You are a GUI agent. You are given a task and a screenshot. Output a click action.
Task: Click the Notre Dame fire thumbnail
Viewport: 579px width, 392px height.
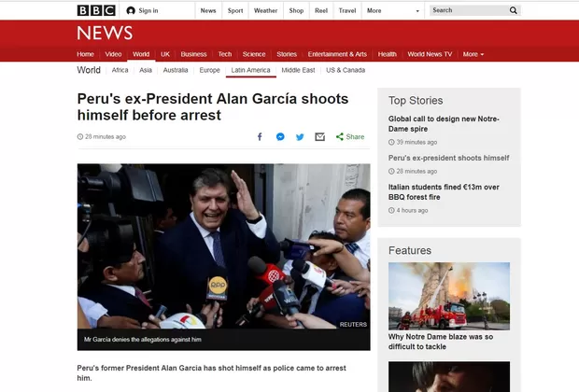tap(449, 296)
